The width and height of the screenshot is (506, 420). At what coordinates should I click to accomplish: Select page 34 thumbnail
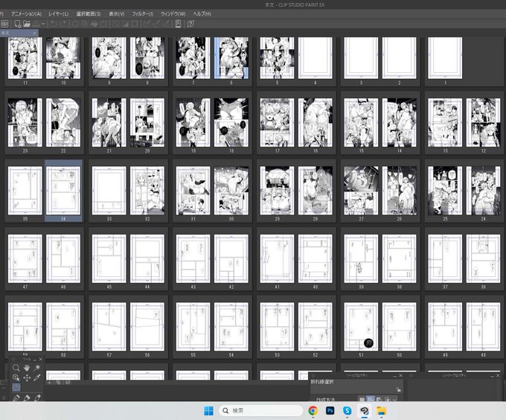click(63, 191)
